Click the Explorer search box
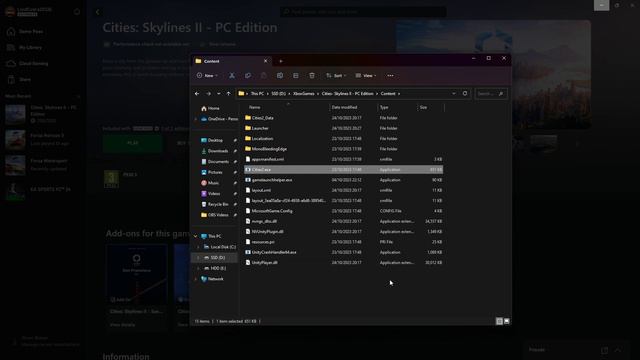The image size is (640, 360). tap(491, 93)
